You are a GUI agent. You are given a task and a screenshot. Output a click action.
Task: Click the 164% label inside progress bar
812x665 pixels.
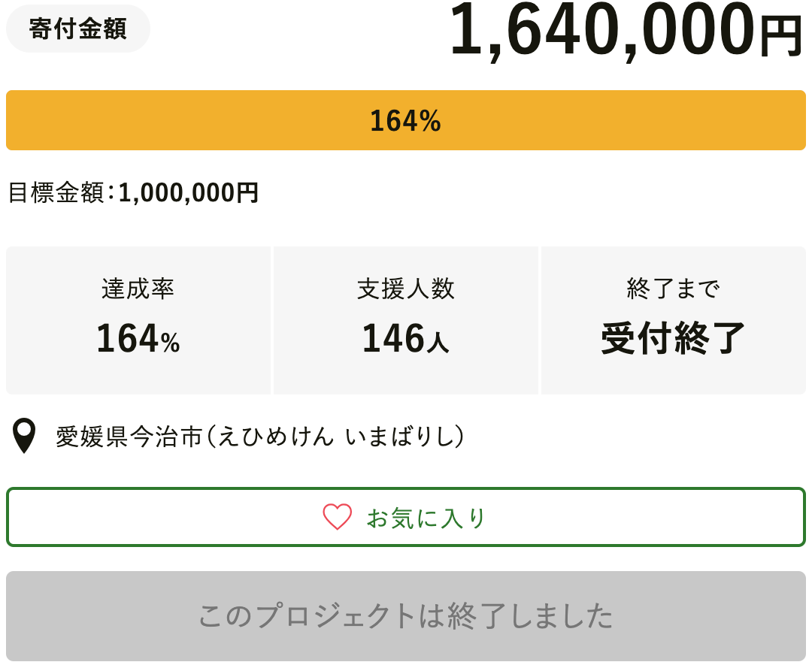tap(405, 120)
